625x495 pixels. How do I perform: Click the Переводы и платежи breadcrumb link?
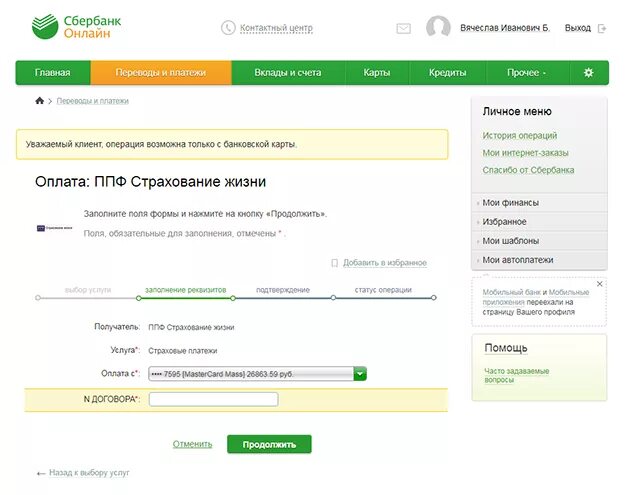tap(92, 101)
